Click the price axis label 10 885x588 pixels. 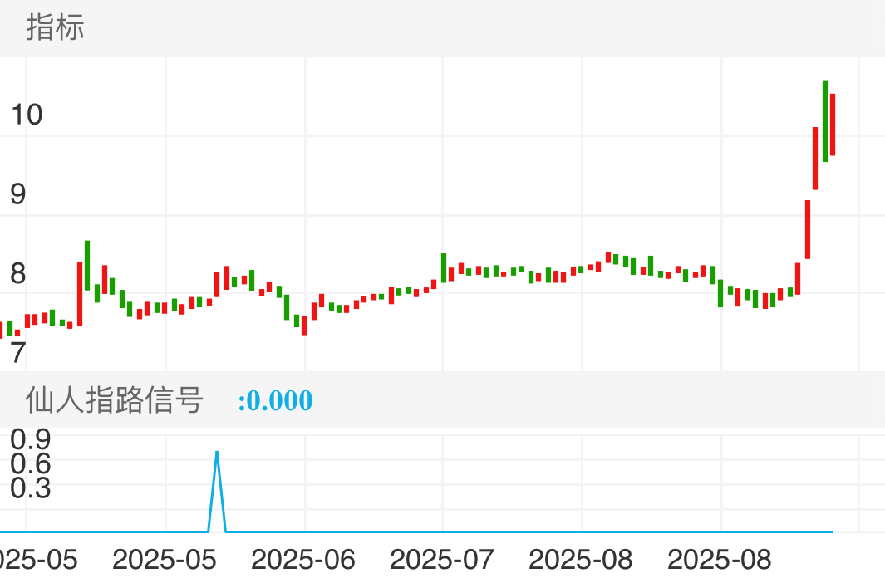point(27,115)
